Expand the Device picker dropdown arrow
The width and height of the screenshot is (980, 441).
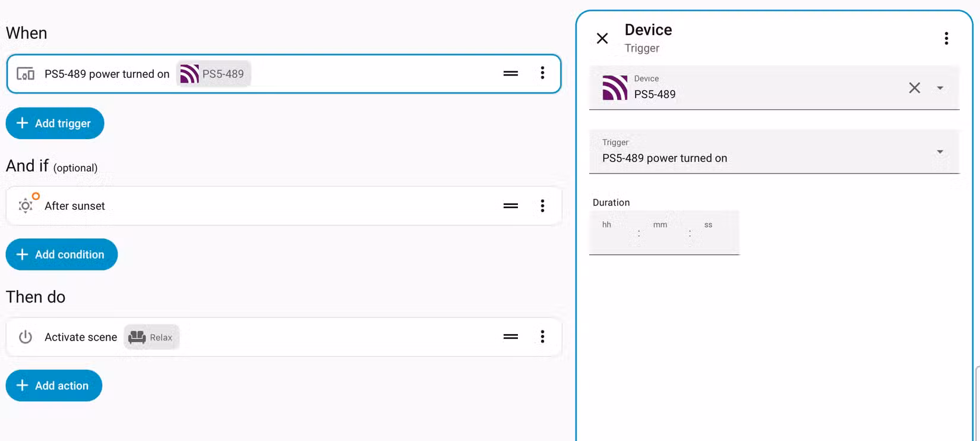pos(940,88)
